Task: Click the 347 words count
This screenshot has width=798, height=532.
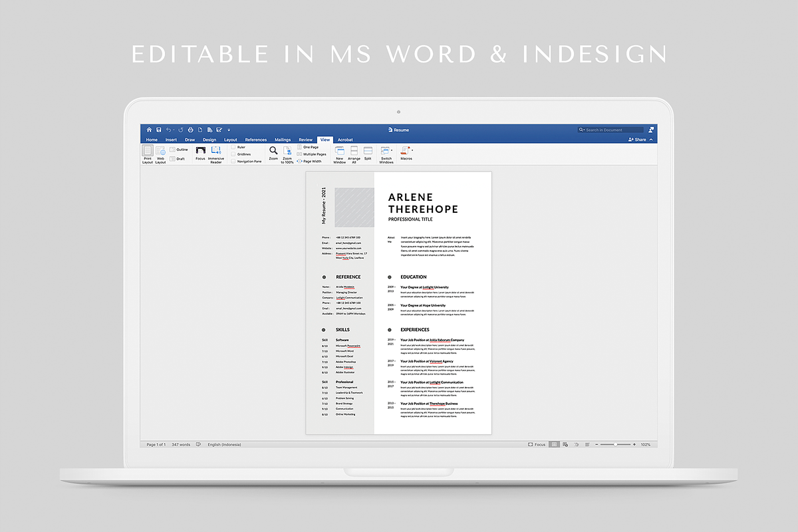Action: click(181, 444)
